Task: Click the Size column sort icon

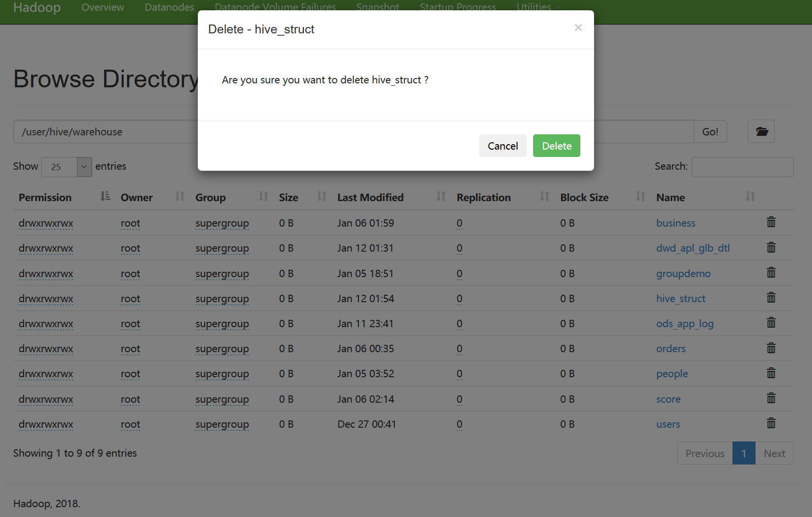Action: (322, 197)
